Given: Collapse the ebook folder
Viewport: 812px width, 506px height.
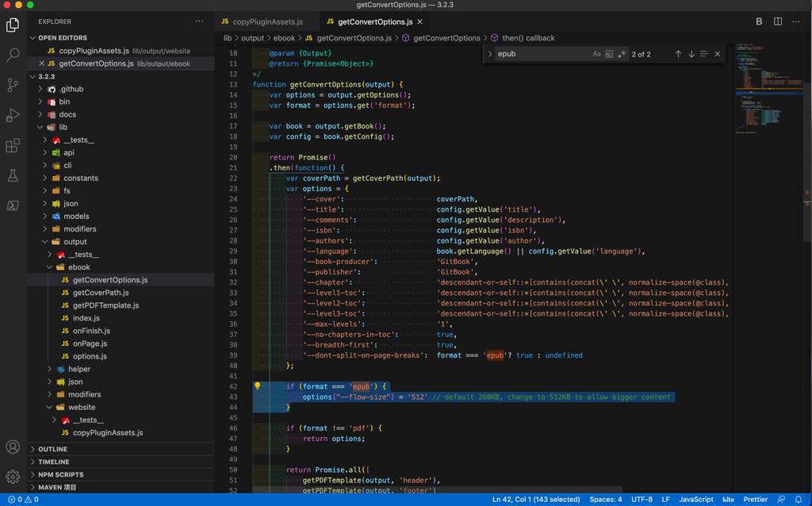Looking at the screenshot, I should click(79, 267).
